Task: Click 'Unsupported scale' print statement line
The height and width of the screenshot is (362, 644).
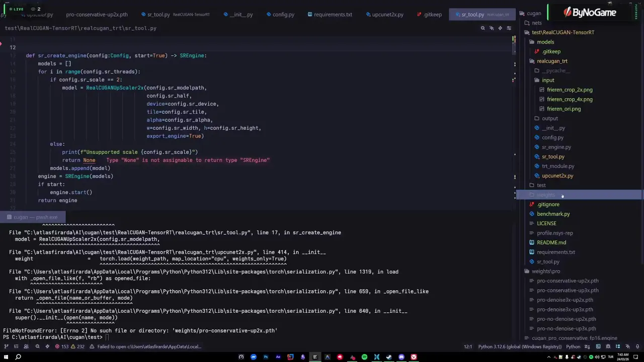Action: point(130,152)
